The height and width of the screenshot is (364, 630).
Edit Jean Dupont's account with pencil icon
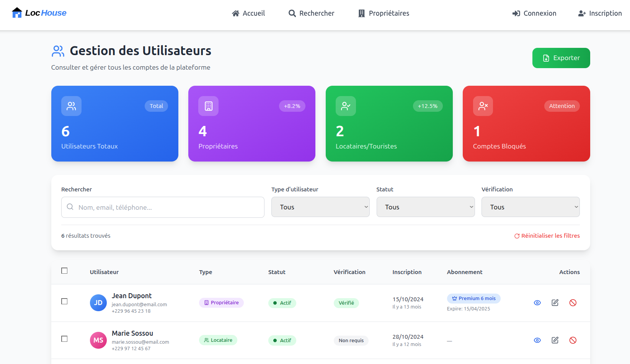coord(555,303)
